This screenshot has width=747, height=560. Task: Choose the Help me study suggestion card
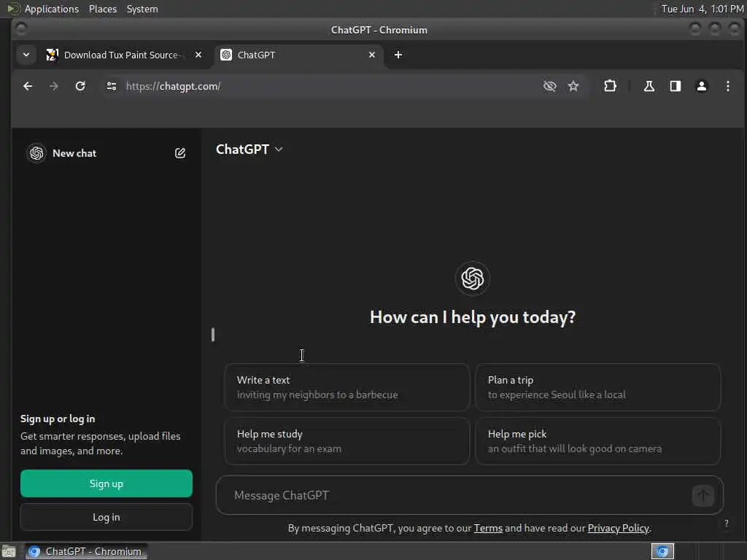[347, 441]
